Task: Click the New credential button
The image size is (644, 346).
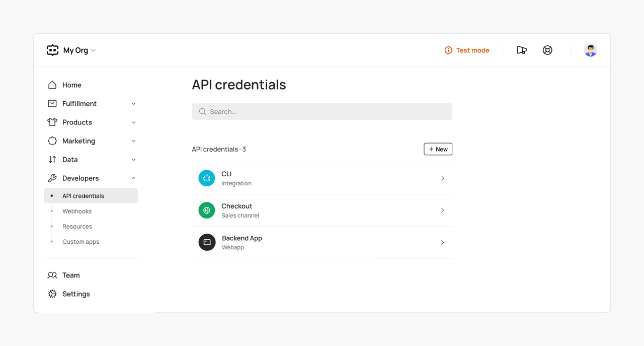Action: coord(438,149)
